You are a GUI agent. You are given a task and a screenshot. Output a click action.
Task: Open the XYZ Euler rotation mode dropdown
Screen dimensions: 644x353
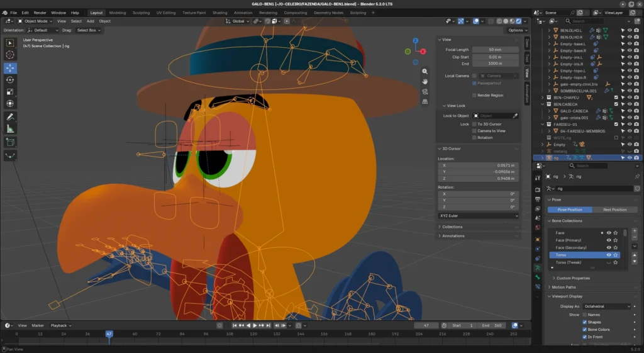[479, 216]
